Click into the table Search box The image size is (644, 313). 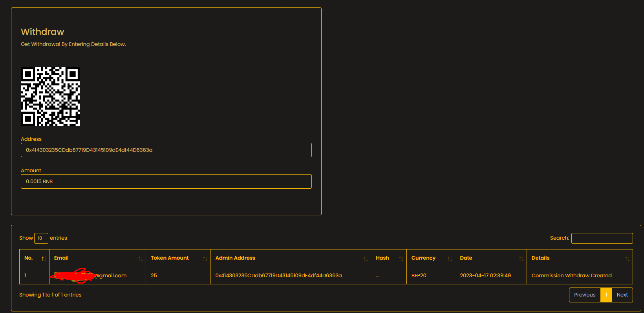pos(602,238)
